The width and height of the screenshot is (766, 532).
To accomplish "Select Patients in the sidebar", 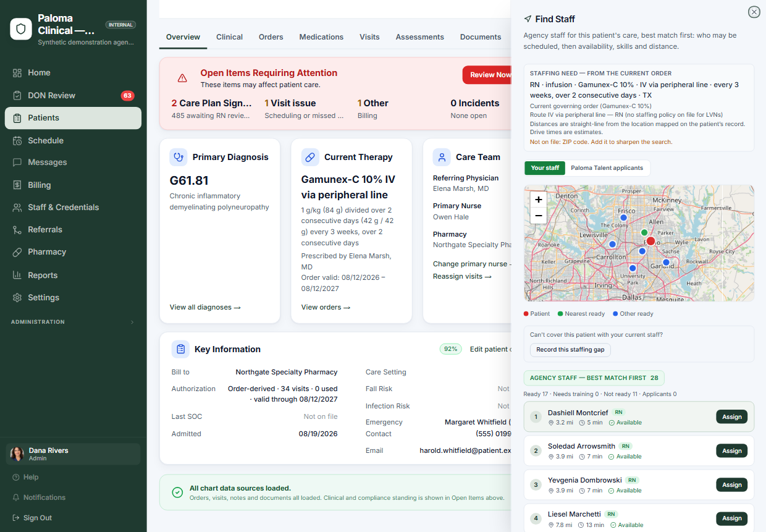I will point(73,118).
